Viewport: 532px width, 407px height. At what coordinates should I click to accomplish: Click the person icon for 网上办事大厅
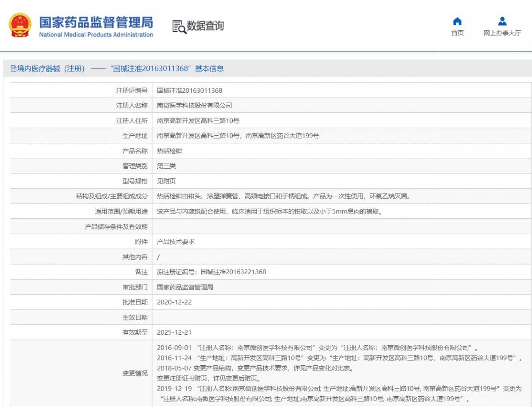pos(502,21)
